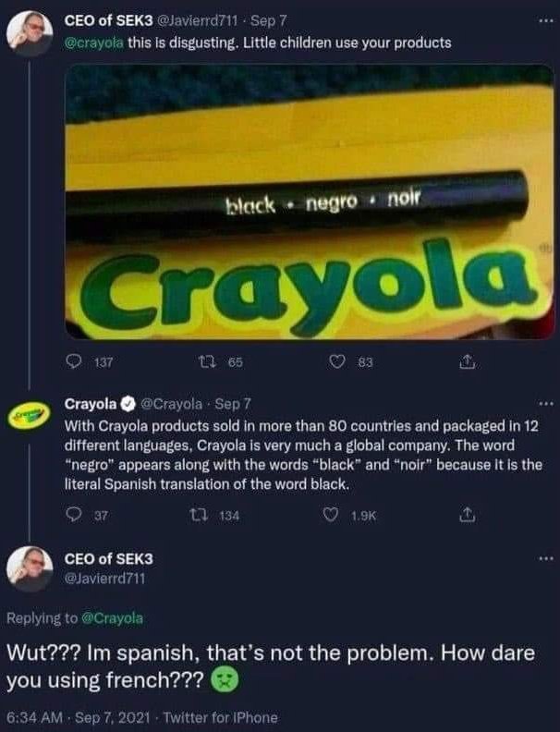Open CEO of SEK3 name in final tweet
This screenshot has width=560, height=732.
(108, 558)
